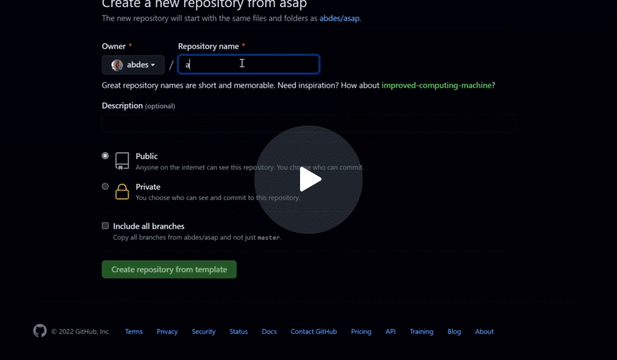
Task: Click the padlock icon beside Private
Action: pyautogui.click(x=122, y=192)
